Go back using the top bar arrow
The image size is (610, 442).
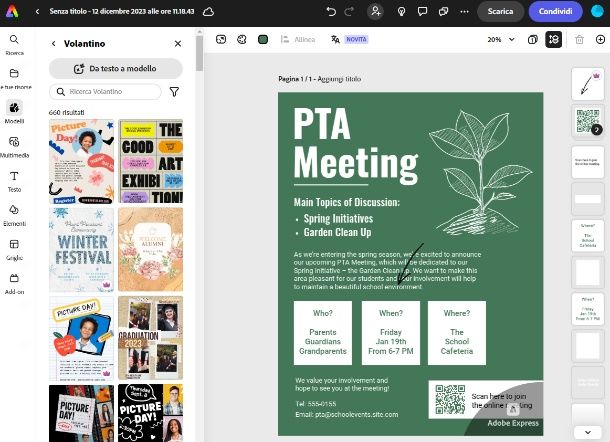(37, 12)
